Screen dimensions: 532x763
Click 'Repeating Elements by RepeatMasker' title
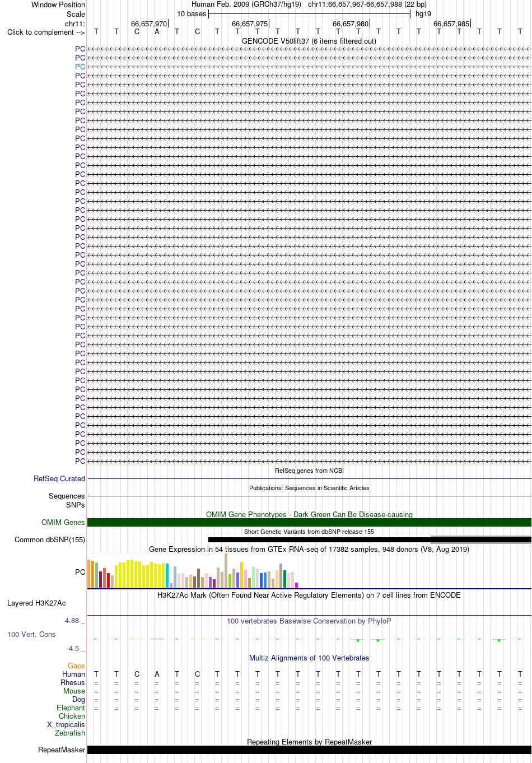tap(309, 742)
